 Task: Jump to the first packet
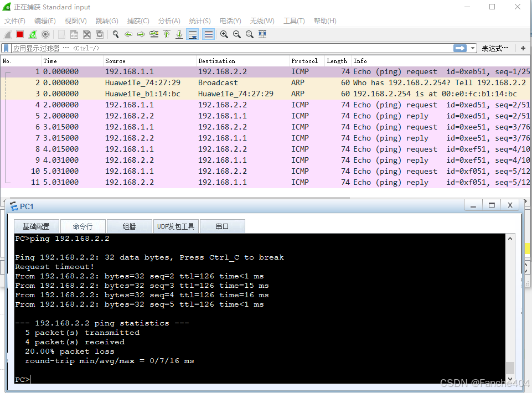(x=167, y=34)
